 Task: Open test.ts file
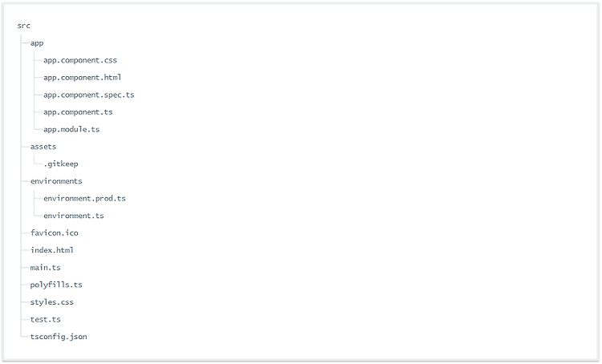click(x=45, y=319)
